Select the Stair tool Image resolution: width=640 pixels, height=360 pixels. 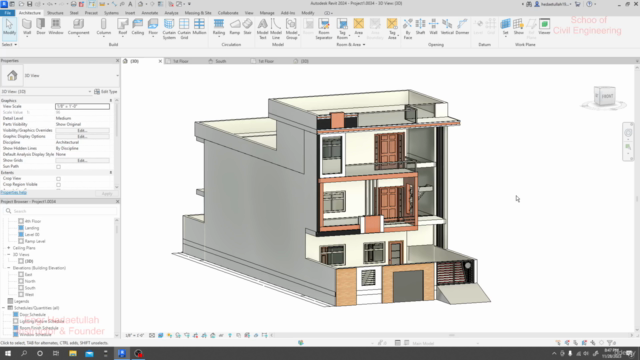(x=247, y=27)
